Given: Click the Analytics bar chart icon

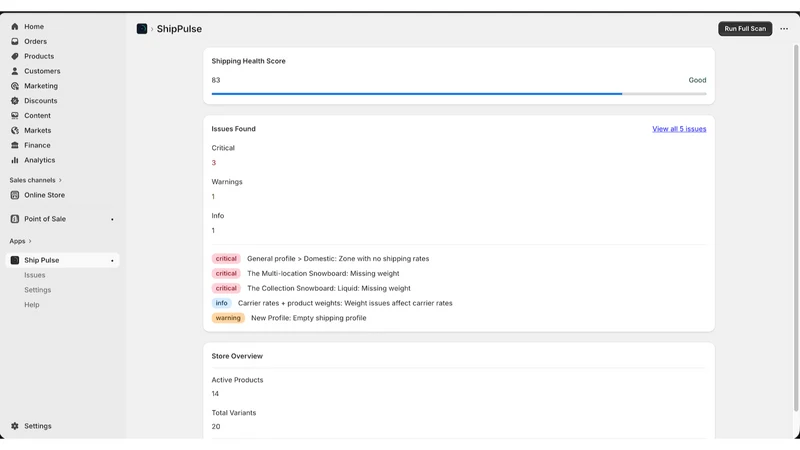Looking at the screenshot, I should (15, 160).
